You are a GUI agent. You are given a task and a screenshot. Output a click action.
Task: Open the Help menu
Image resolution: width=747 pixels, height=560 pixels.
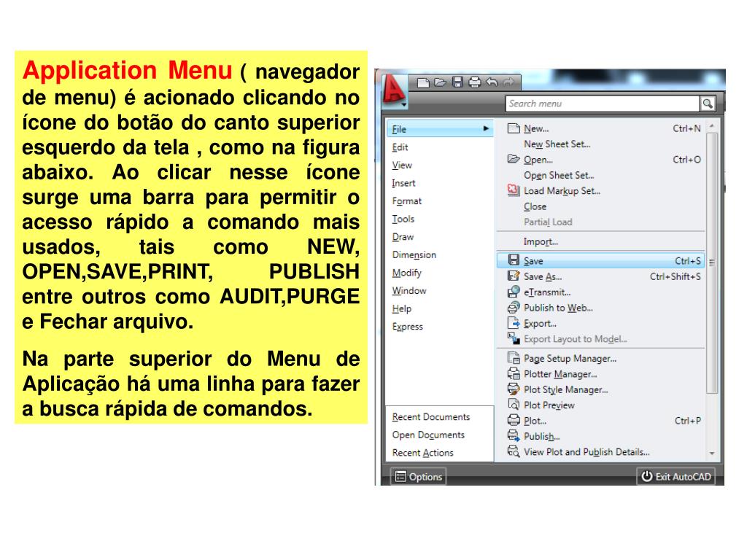pos(402,308)
